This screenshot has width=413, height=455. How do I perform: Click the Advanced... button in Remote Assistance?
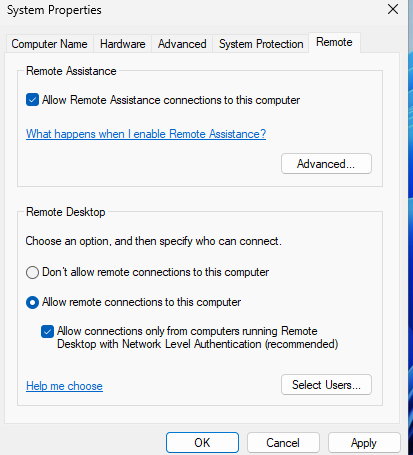pos(326,164)
